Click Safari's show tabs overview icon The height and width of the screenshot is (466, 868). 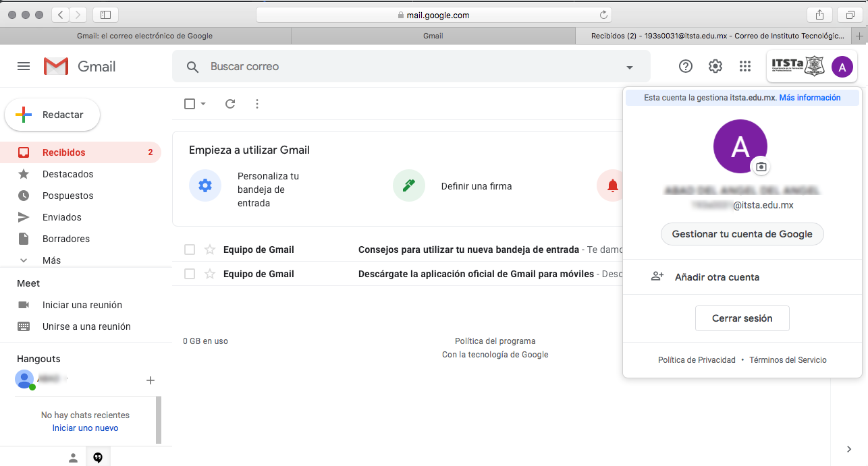[x=850, y=15]
